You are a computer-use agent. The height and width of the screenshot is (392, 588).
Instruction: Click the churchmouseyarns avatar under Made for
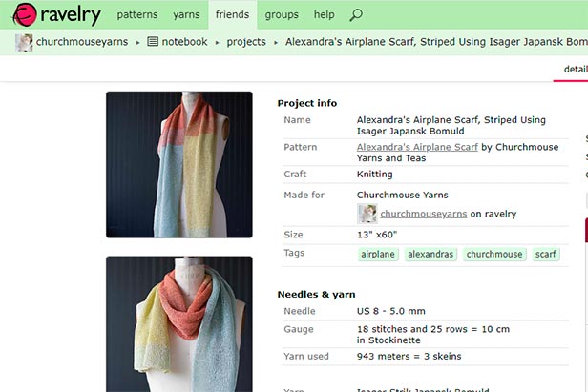click(367, 214)
